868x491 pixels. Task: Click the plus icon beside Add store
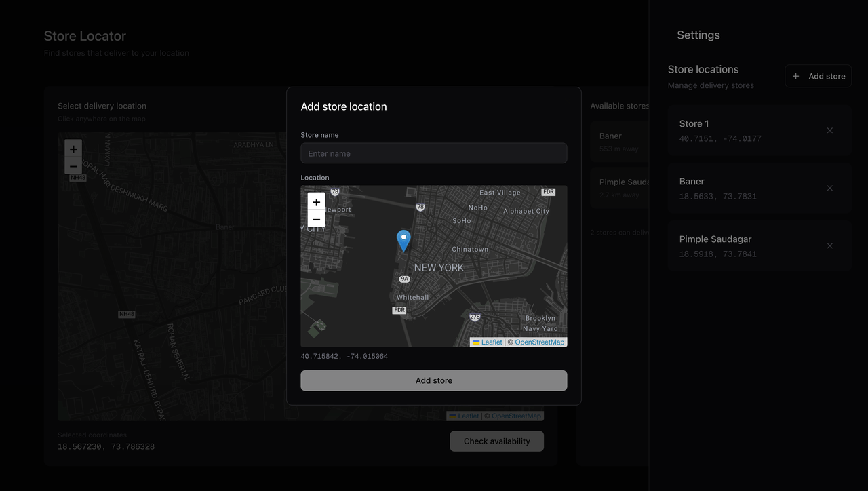tap(795, 76)
